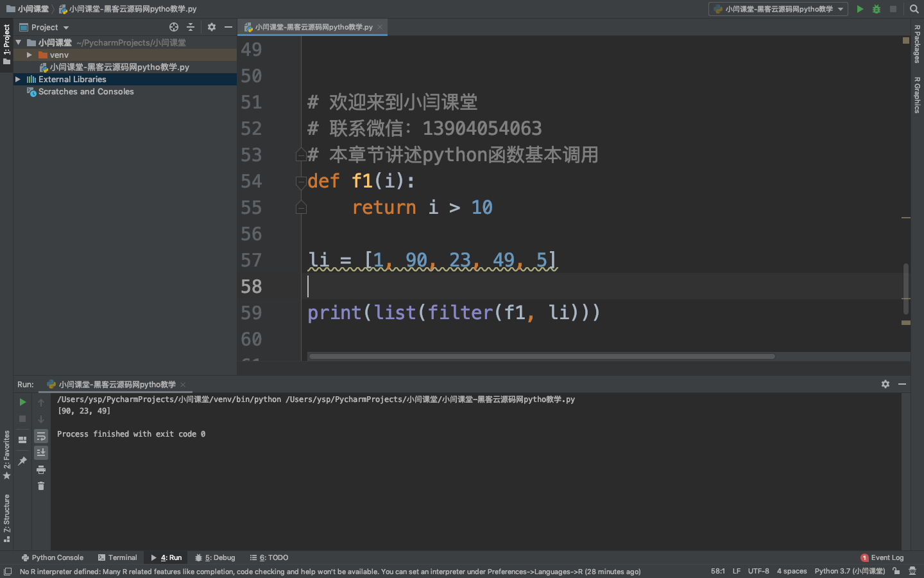Pin the run tab
Screen dimensions: 924x578
point(22,461)
